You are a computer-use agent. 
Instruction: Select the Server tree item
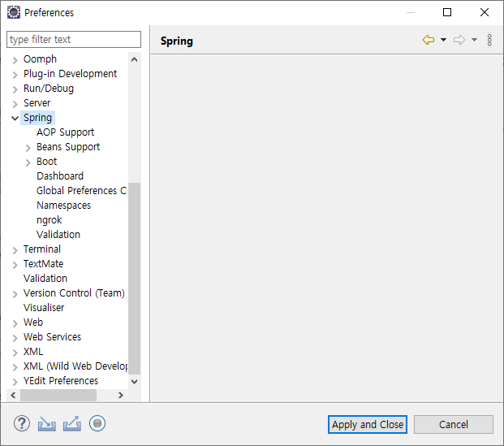click(x=37, y=103)
